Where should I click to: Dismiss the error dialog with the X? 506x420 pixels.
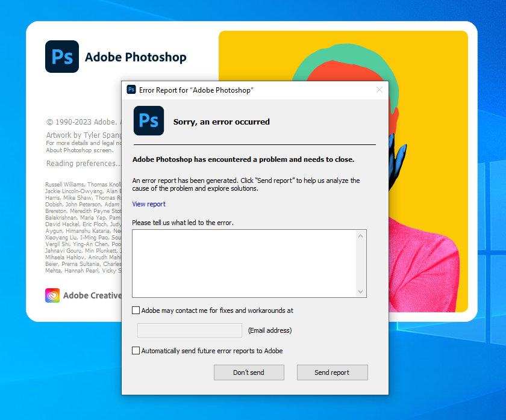[x=379, y=89]
